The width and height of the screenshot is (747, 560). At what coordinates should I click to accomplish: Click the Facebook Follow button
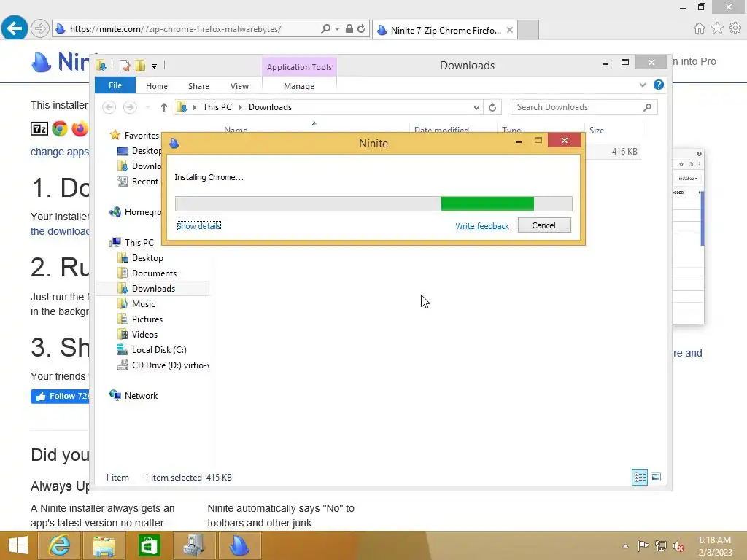coord(60,396)
